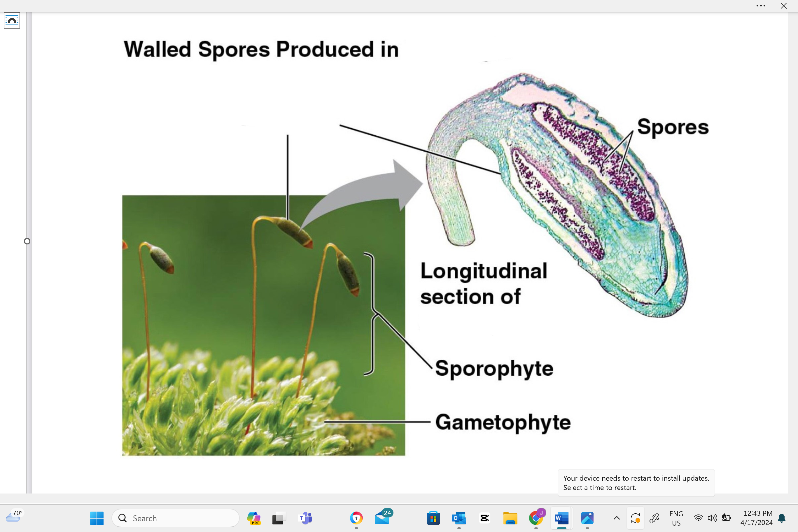The image size is (798, 532).
Task: Open Task View from the taskbar
Action: pyautogui.click(x=279, y=518)
